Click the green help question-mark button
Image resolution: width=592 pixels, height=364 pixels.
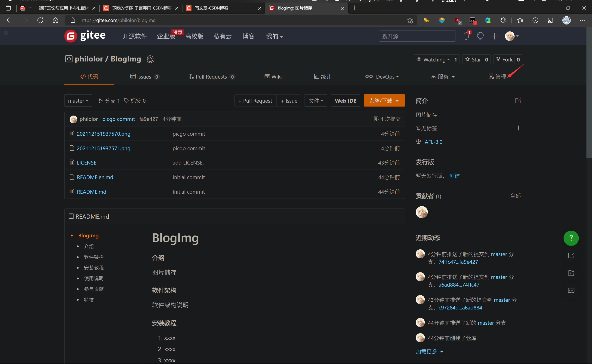point(571,238)
